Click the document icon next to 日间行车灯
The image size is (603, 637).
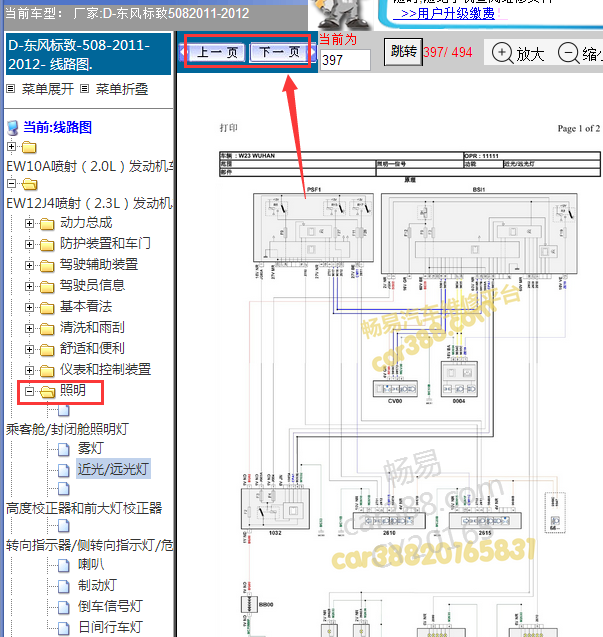click(x=64, y=628)
